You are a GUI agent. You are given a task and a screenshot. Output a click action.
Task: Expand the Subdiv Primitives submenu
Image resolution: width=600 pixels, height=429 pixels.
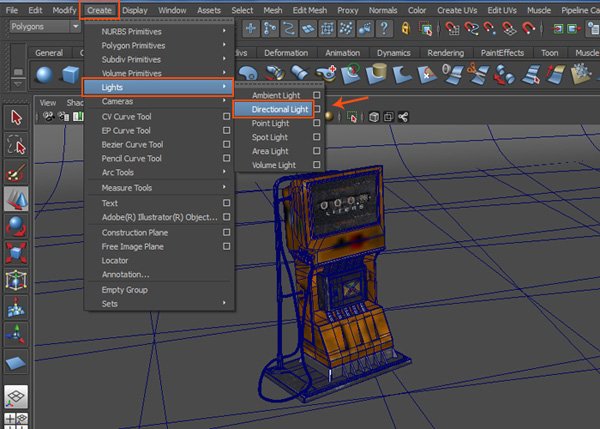pyautogui.click(x=158, y=59)
